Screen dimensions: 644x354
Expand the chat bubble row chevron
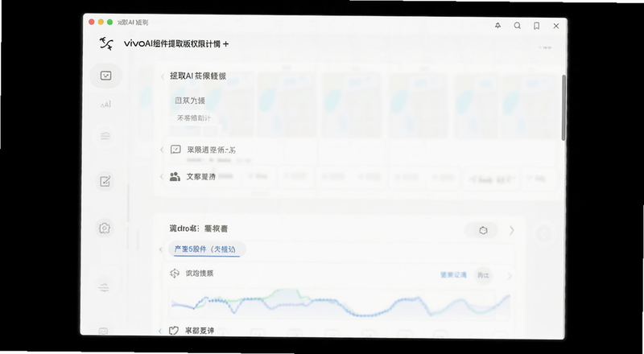(x=162, y=150)
